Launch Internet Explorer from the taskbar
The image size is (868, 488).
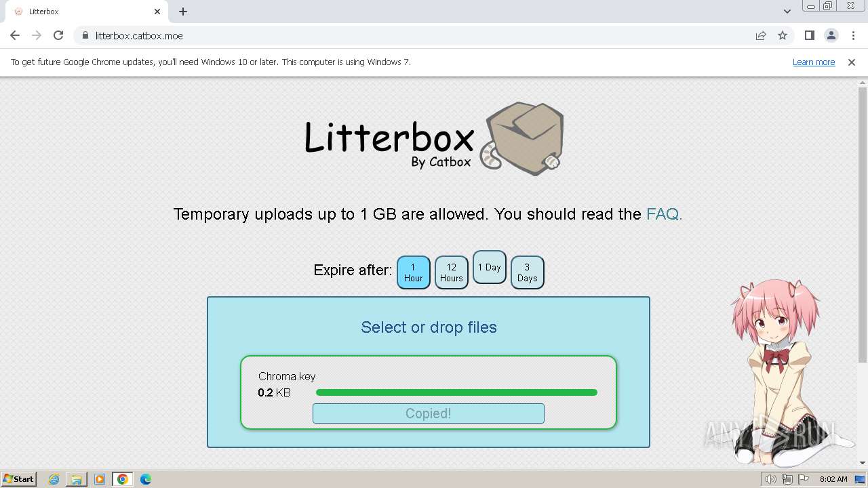coord(54,479)
